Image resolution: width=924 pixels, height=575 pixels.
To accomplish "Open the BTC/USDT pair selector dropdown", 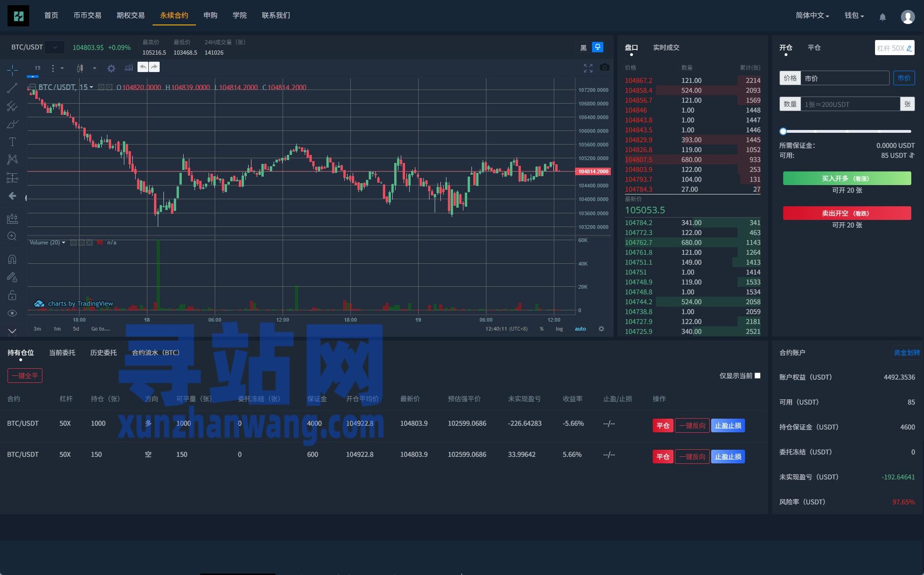I will pos(55,47).
